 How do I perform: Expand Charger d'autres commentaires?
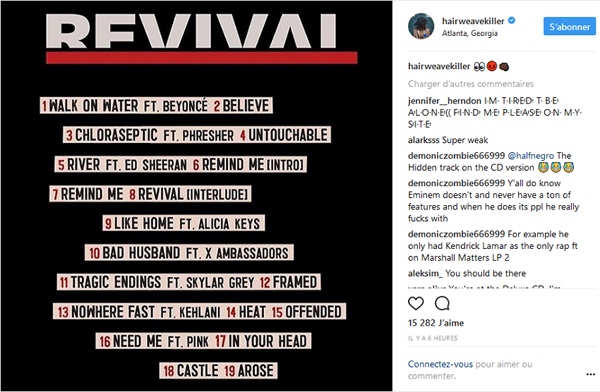pyautogui.click(x=471, y=83)
